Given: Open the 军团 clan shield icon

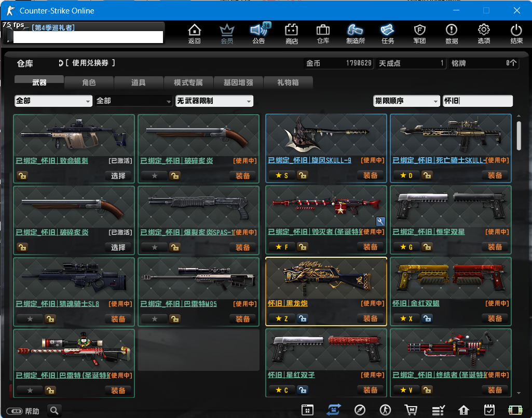Looking at the screenshot, I should (x=420, y=34).
